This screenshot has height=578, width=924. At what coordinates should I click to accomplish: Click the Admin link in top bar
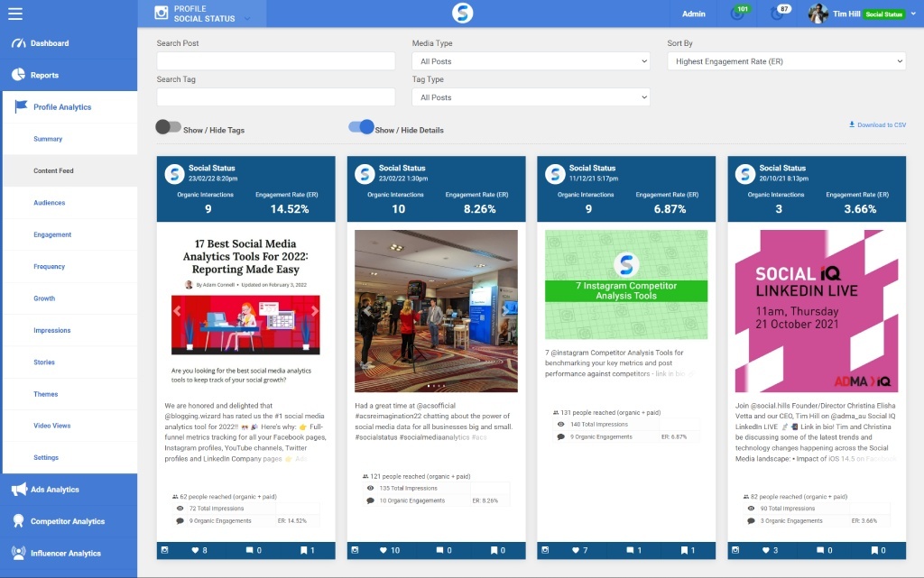(x=694, y=14)
